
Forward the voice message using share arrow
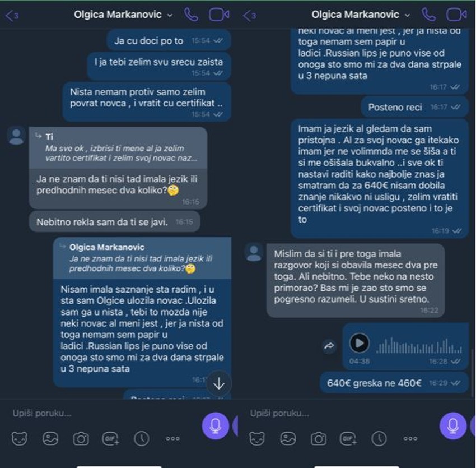(329, 345)
